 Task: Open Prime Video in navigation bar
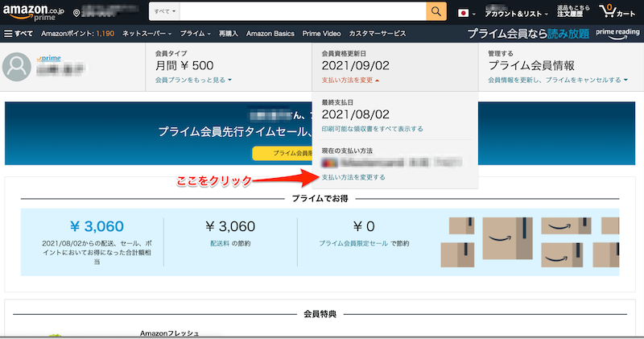(321, 34)
